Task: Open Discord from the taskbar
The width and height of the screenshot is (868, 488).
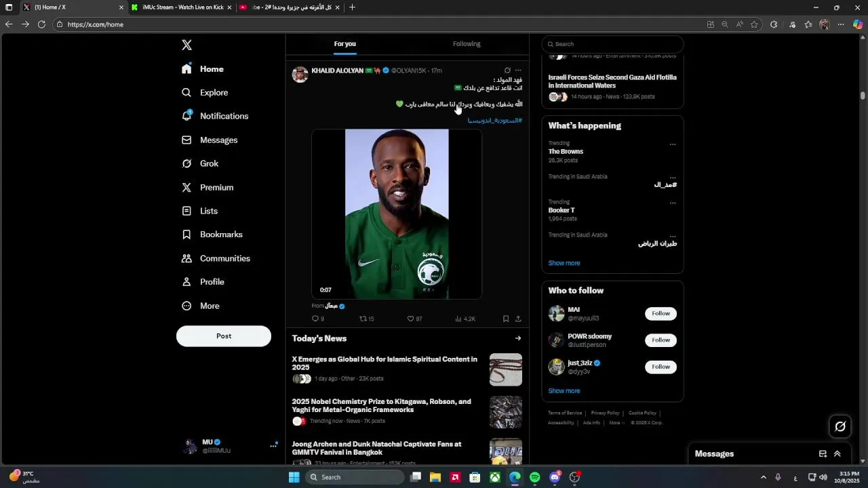Action: (x=555, y=477)
